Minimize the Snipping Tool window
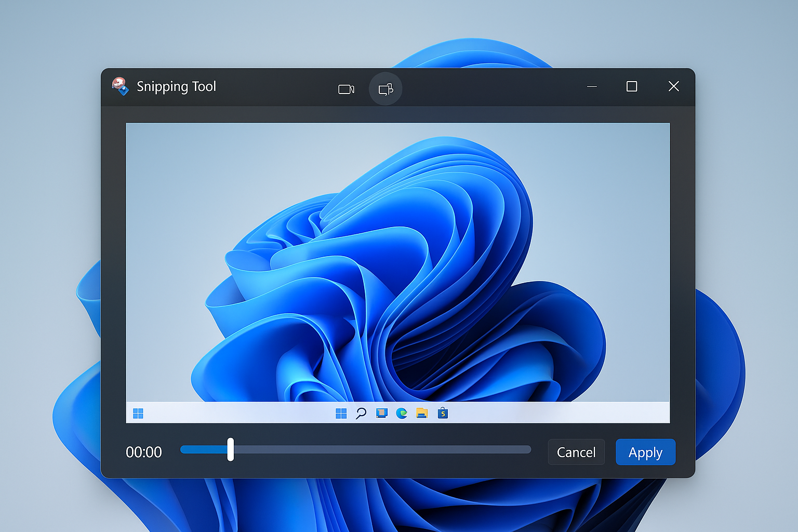Image resolution: width=798 pixels, height=532 pixels. click(x=592, y=86)
